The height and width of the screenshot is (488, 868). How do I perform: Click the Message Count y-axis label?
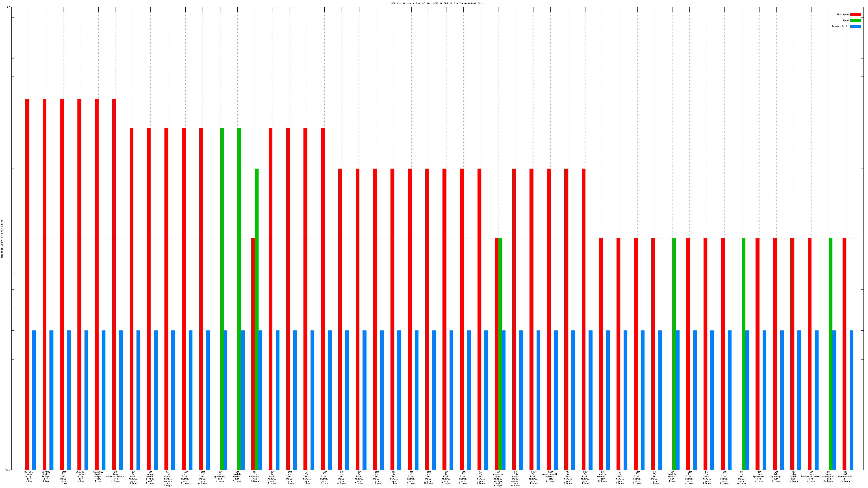(x=2, y=238)
